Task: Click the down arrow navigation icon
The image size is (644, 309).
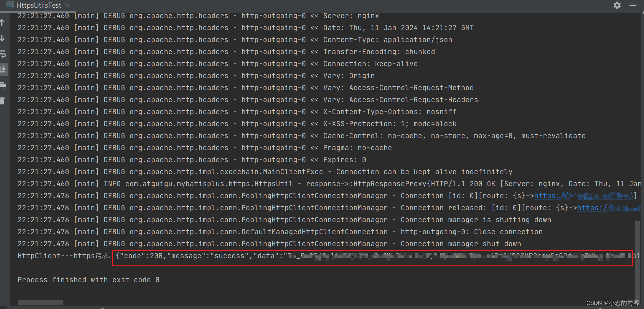Action: click(3, 38)
